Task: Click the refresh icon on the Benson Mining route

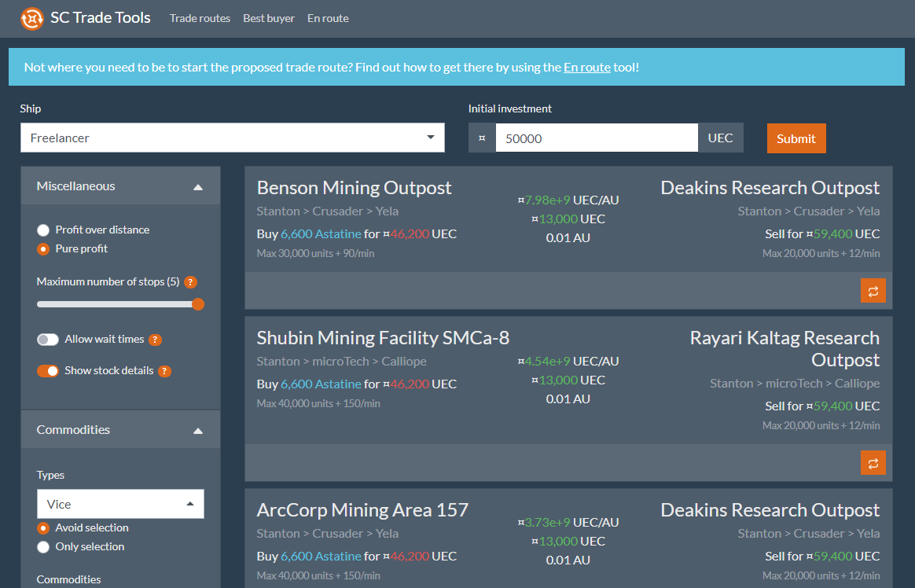Action: [x=873, y=290]
